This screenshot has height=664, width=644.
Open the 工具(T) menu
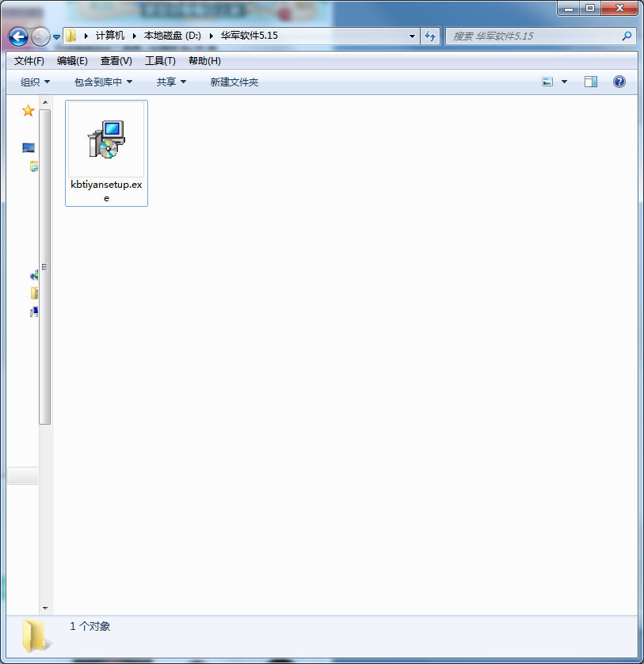[x=160, y=61]
